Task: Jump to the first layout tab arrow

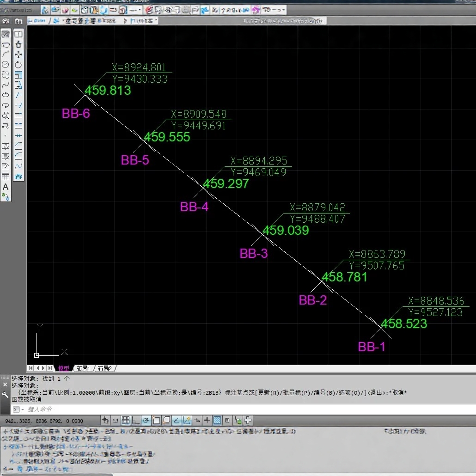Action: point(31,368)
